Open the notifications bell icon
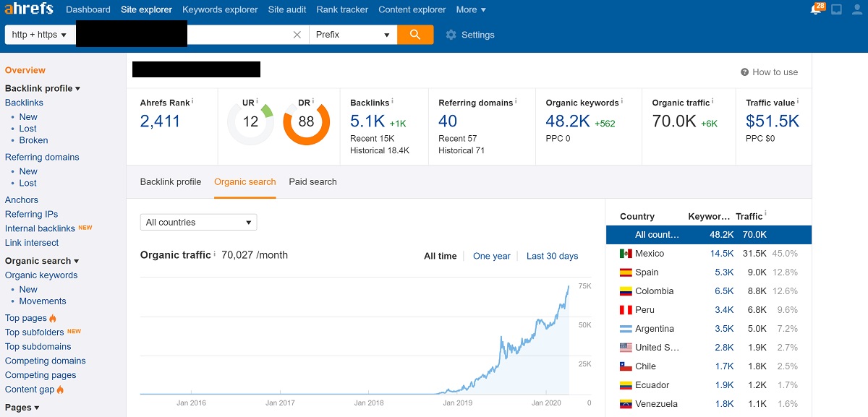The width and height of the screenshot is (868, 417). coord(816,10)
